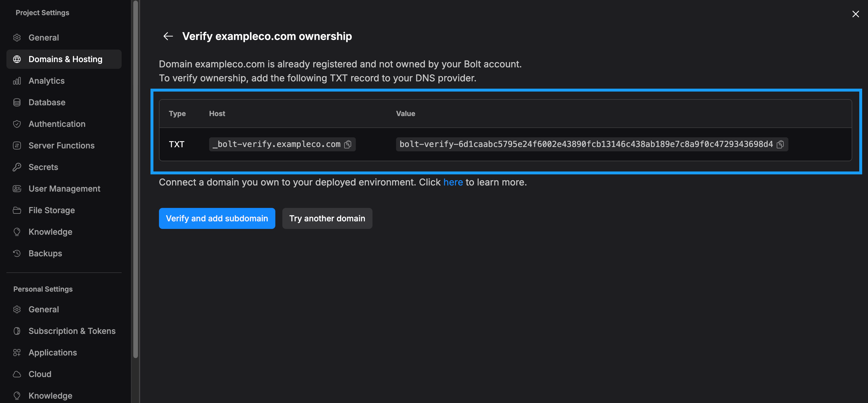Click Try another domain button
Viewport: 868px width, 403px height.
(x=327, y=218)
